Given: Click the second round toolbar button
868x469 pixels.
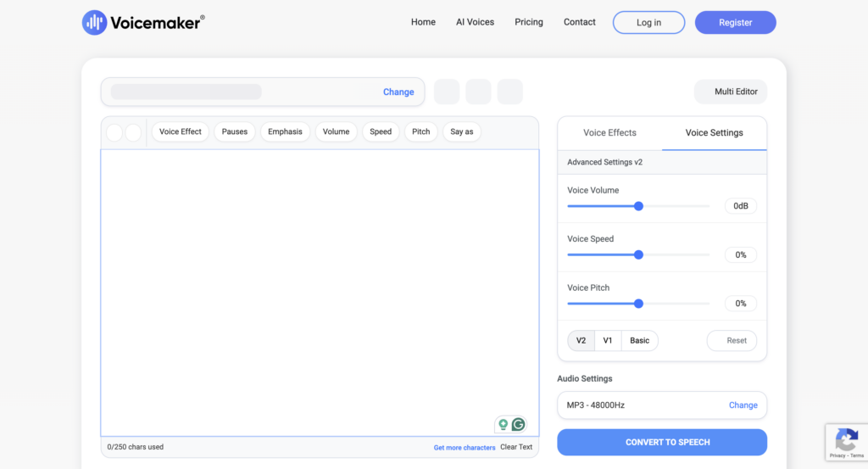Looking at the screenshot, I should point(133,132).
